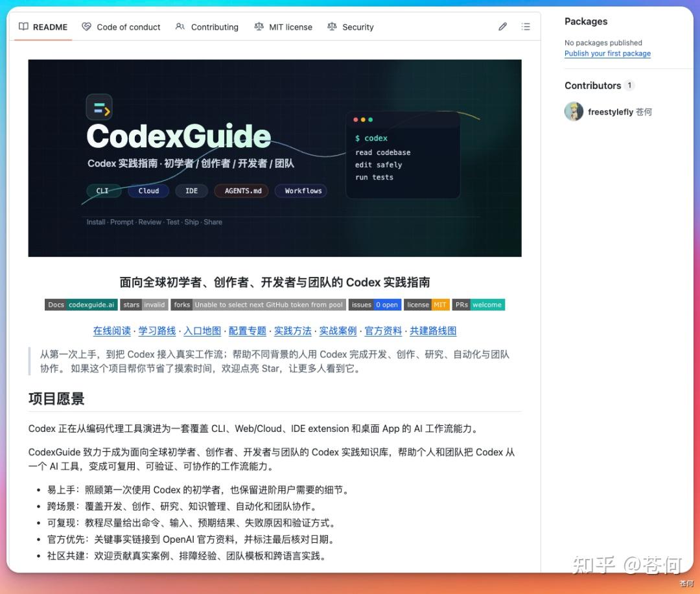Open the 共建路线图 link
This screenshot has width=700, height=594.
tap(433, 331)
